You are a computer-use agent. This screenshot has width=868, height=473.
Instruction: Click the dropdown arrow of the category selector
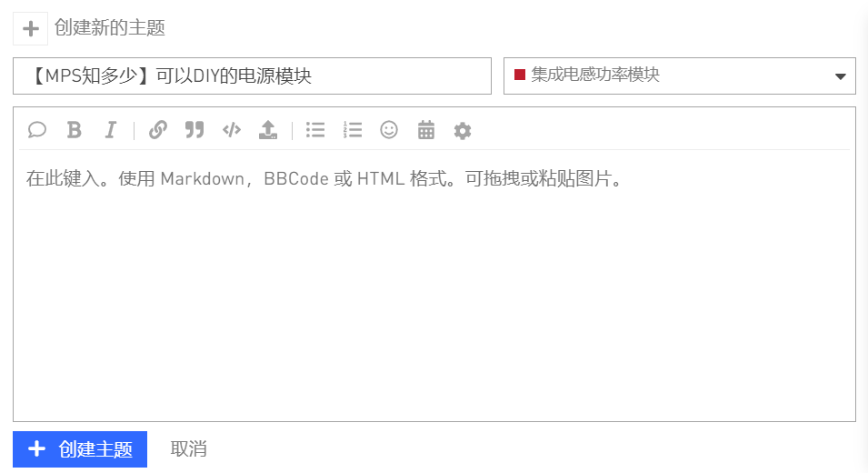click(841, 76)
